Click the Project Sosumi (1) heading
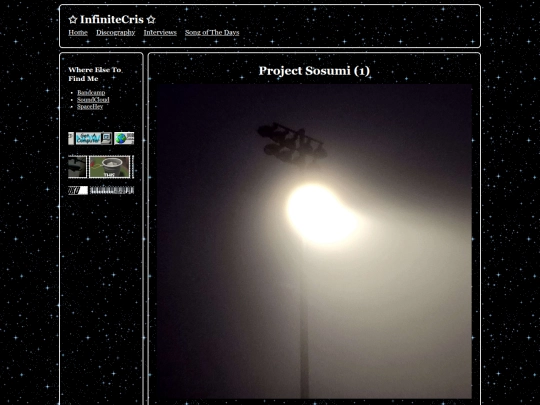Screen dimensions: 540x405 (314, 71)
